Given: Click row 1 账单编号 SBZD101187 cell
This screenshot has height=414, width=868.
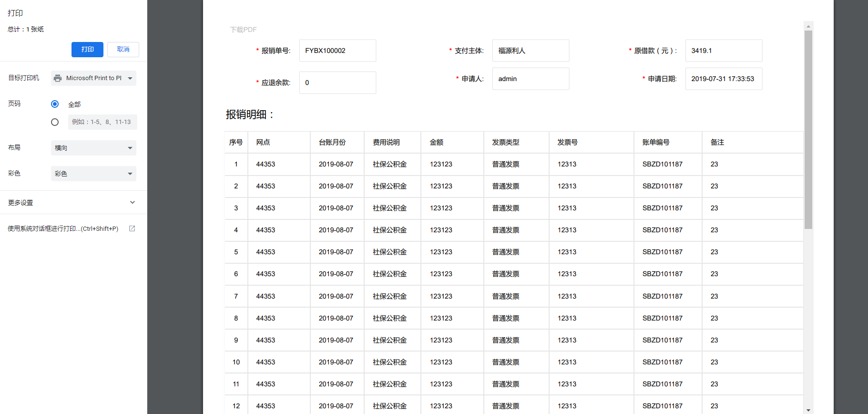Looking at the screenshot, I should coord(668,164).
